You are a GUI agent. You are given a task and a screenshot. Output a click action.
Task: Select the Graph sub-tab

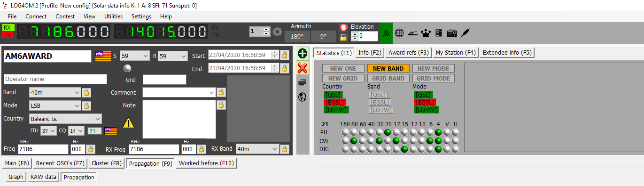(16, 177)
